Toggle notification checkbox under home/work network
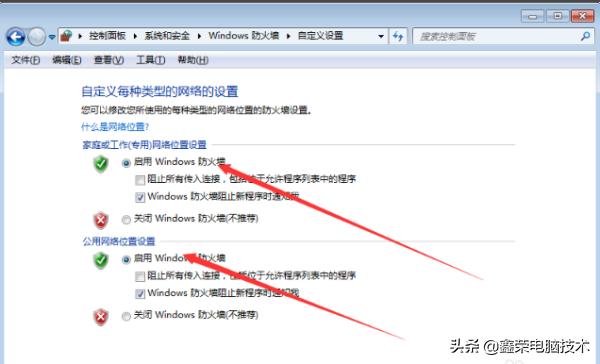The height and width of the screenshot is (364, 600). click(x=140, y=197)
